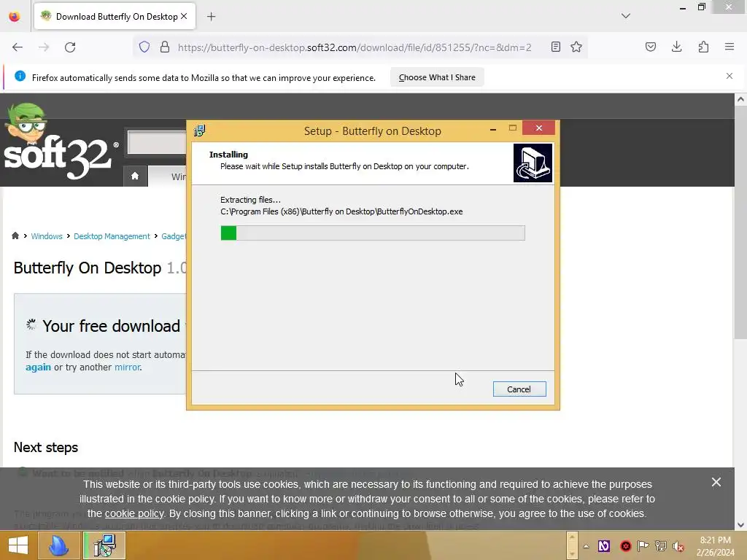Open the Save to Pocket icon
The width and height of the screenshot is (747, 560).
(x=651, y=47)
